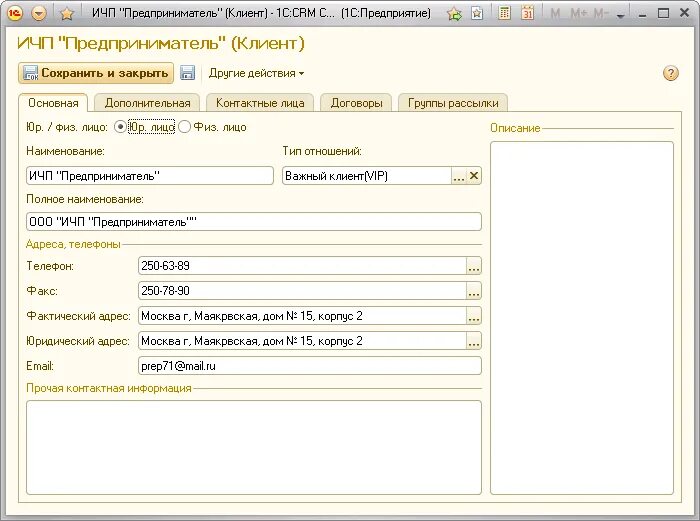The width and height of the screenshot is (700, 521).
Task: Click the Описание text area
Action: [582, 318]
